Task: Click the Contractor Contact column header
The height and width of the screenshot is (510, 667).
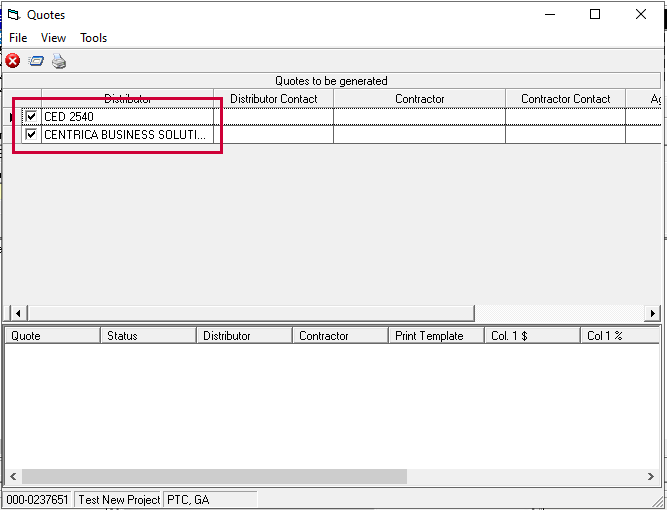Action: 565,99
